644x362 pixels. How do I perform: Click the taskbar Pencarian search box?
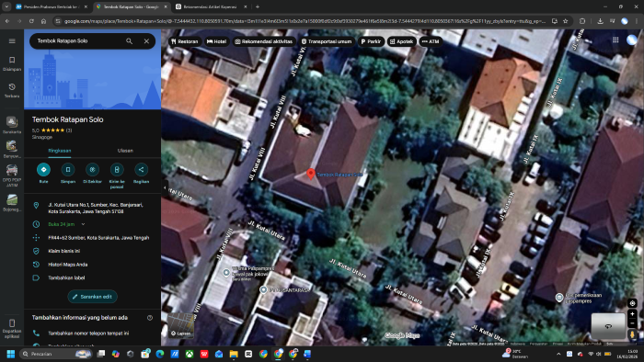point(56,354)
